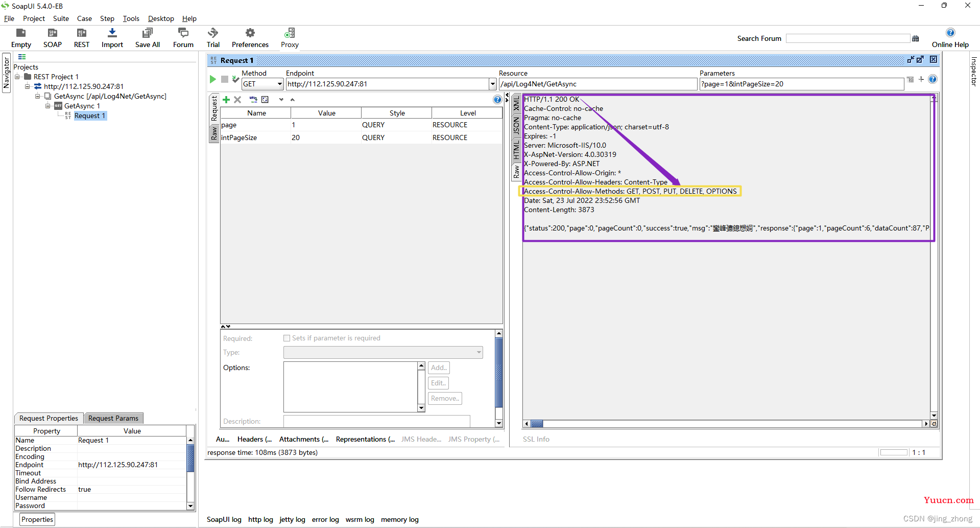Switch to the JSON response tab

point(516,126)
